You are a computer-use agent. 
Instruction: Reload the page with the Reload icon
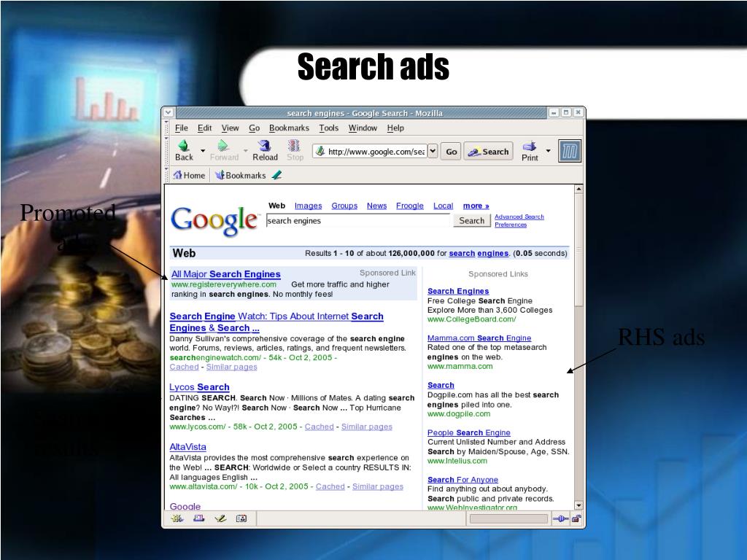click(x=264, y=145)
